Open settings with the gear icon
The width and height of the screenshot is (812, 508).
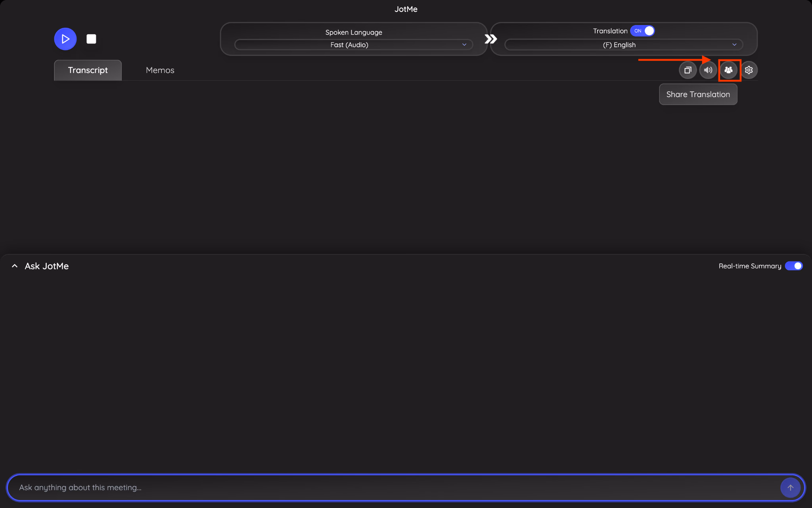click(x=749, y=70)
